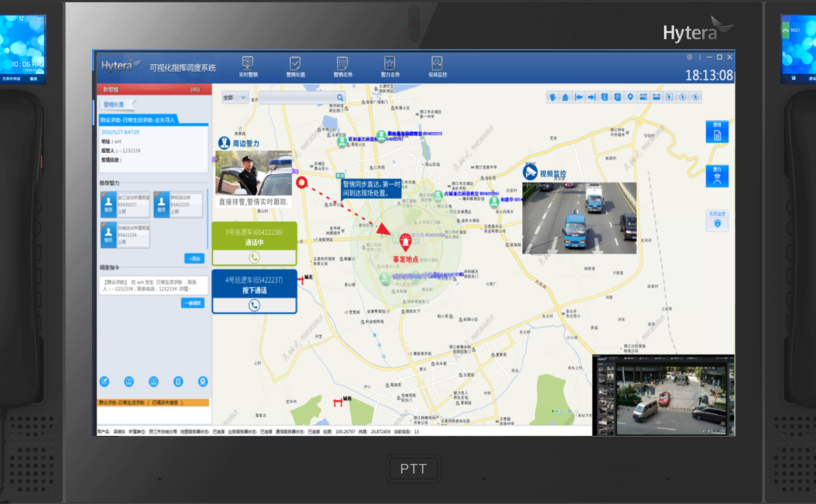Open the 全部 filter dropdown

click(x=235, y=97)
